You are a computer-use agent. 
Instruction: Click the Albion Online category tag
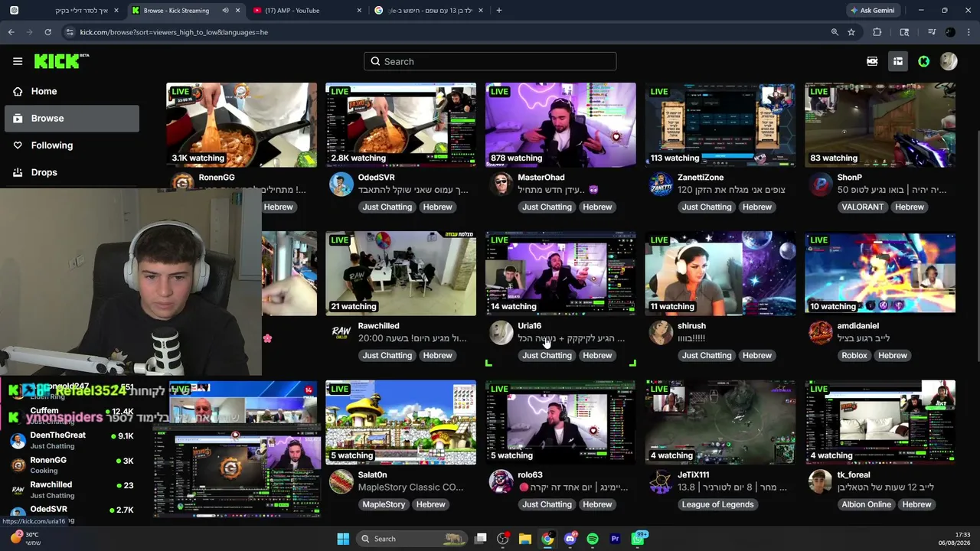tap(867, 504)
